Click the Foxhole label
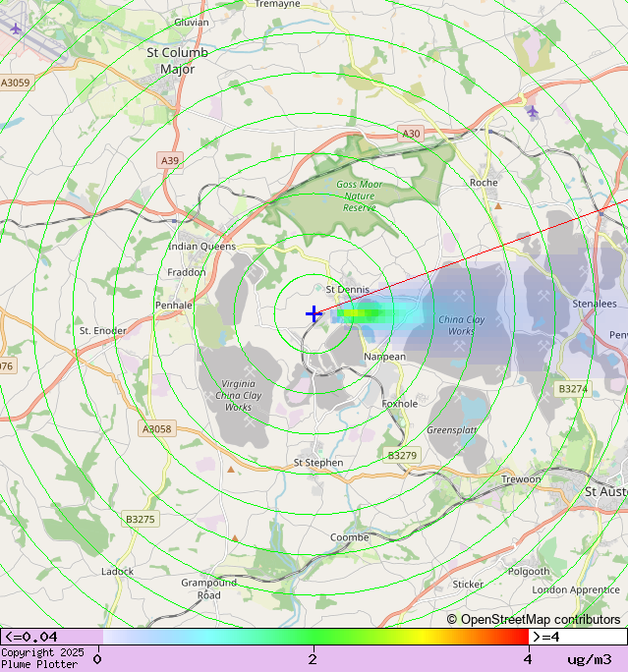The image size is (628, 672). pos(400,404)
